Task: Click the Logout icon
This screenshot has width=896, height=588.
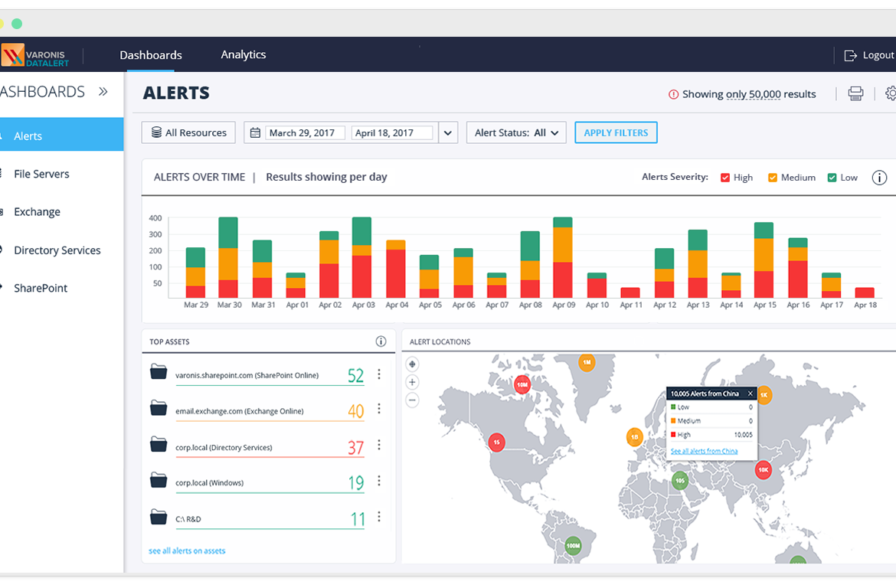Action: point(850,55)
